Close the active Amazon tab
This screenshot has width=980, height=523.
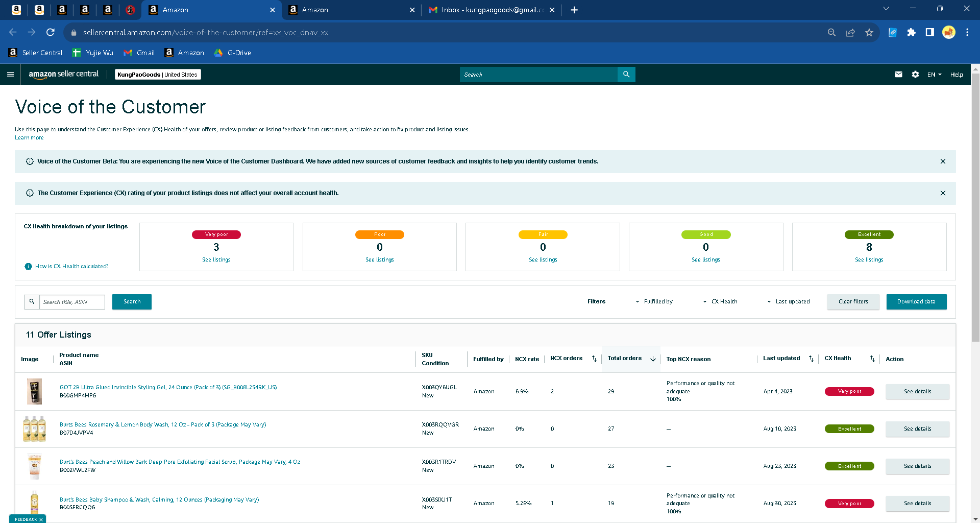[272, 10]
